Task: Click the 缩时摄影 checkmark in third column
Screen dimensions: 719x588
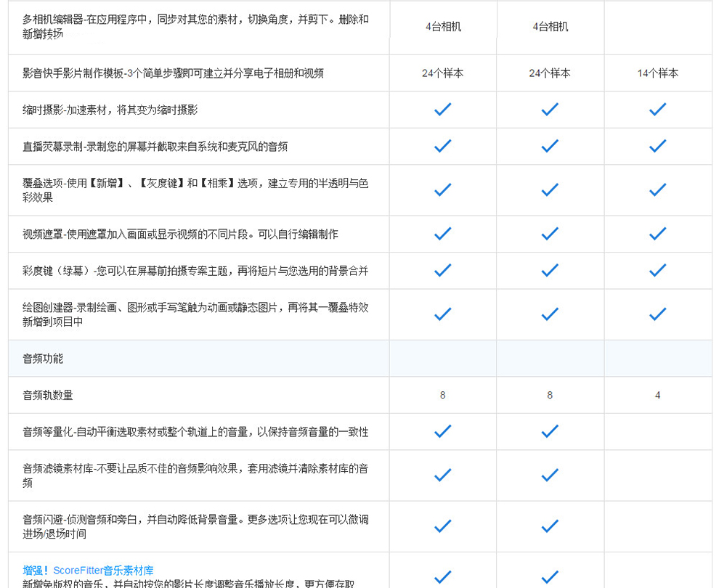Action: [x=657, y=110]
